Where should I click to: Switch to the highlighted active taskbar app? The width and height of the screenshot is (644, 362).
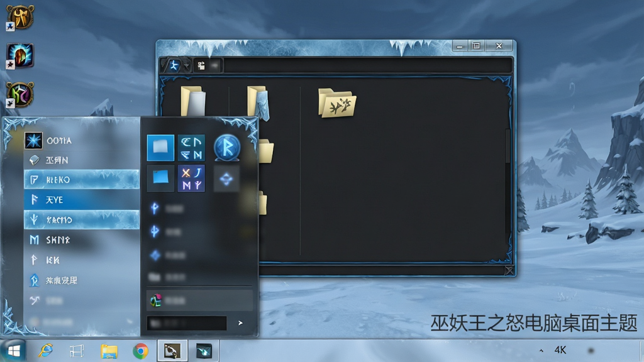click(x=172, y=351)
